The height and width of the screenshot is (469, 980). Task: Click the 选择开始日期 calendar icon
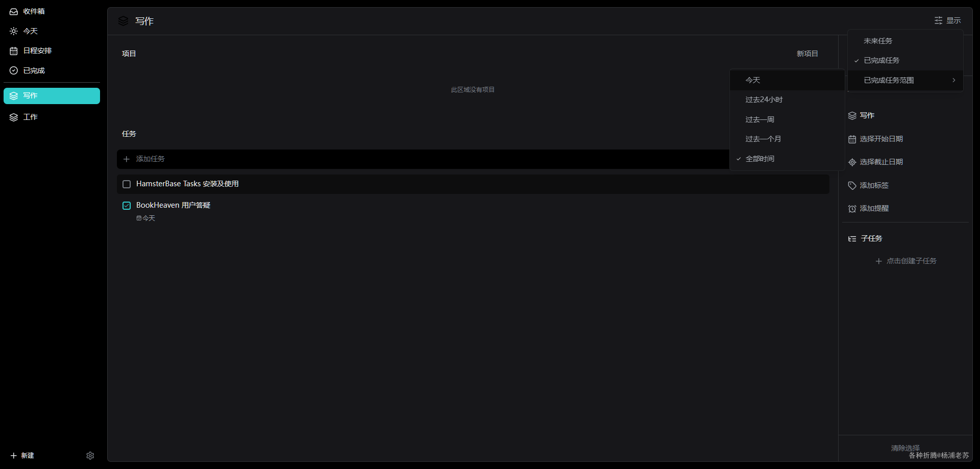(852, 139)
